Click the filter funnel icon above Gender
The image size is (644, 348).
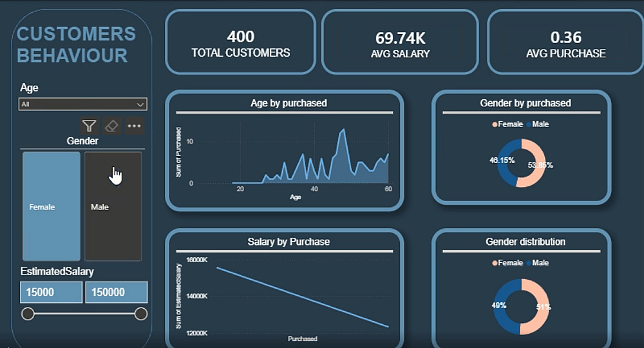tap(89, 126)
